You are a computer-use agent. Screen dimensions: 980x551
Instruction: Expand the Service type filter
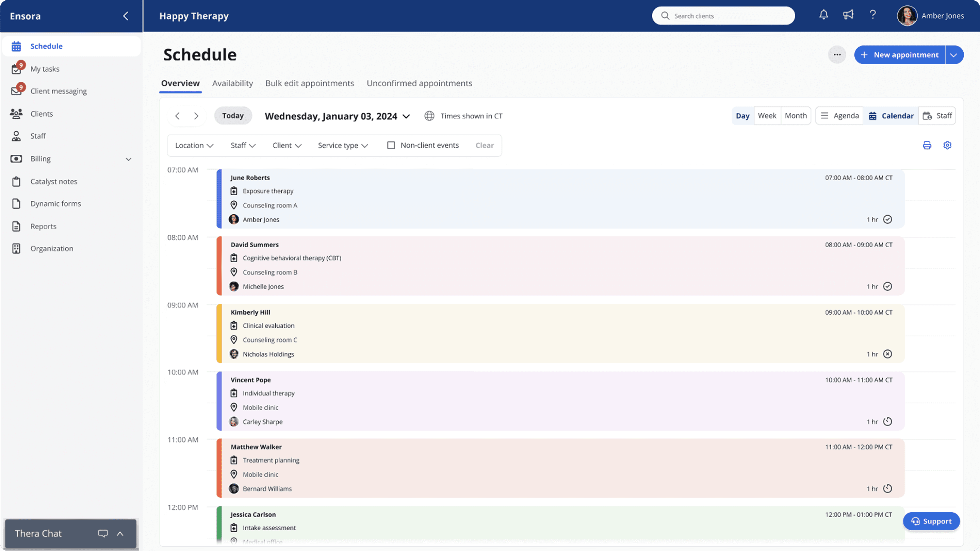(342, 145)
